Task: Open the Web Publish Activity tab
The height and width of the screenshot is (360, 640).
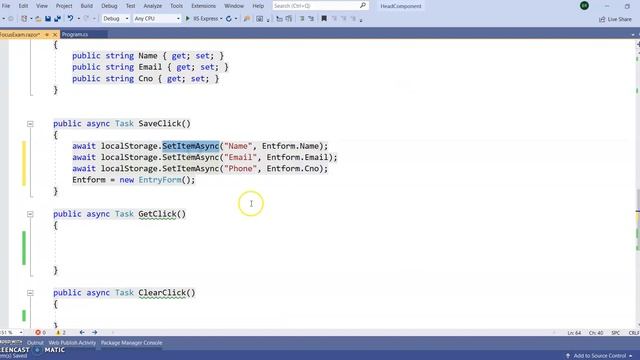Action: coord(72,343)
